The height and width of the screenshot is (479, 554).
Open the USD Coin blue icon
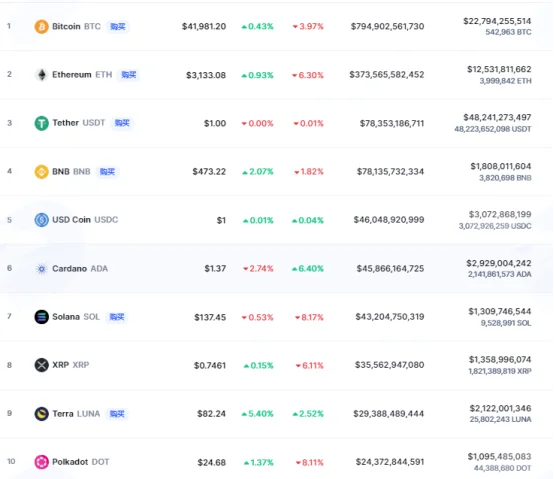(41, 220)
